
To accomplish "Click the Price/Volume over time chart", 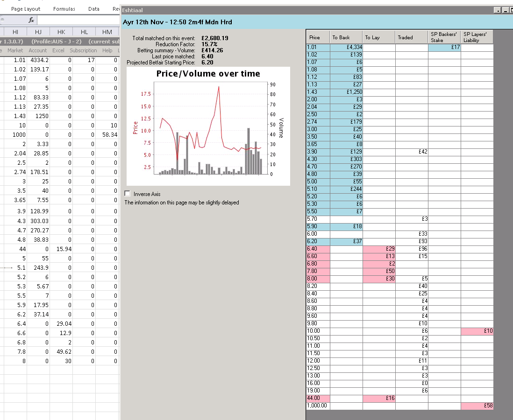I will click(x=208, y=126).
